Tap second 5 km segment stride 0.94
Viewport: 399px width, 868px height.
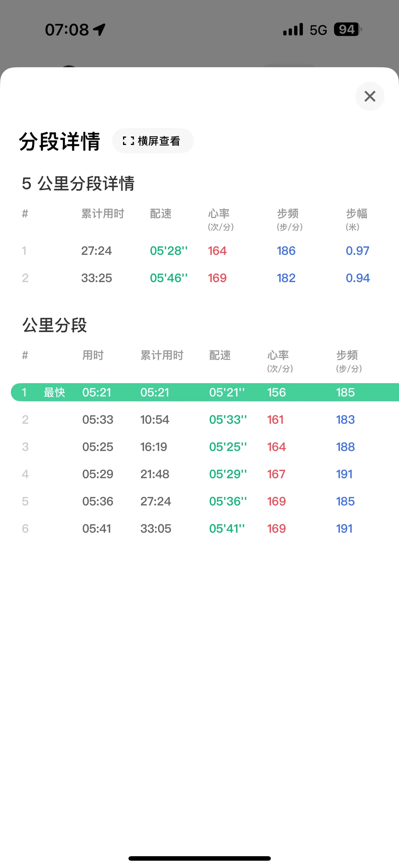[358, 278]
